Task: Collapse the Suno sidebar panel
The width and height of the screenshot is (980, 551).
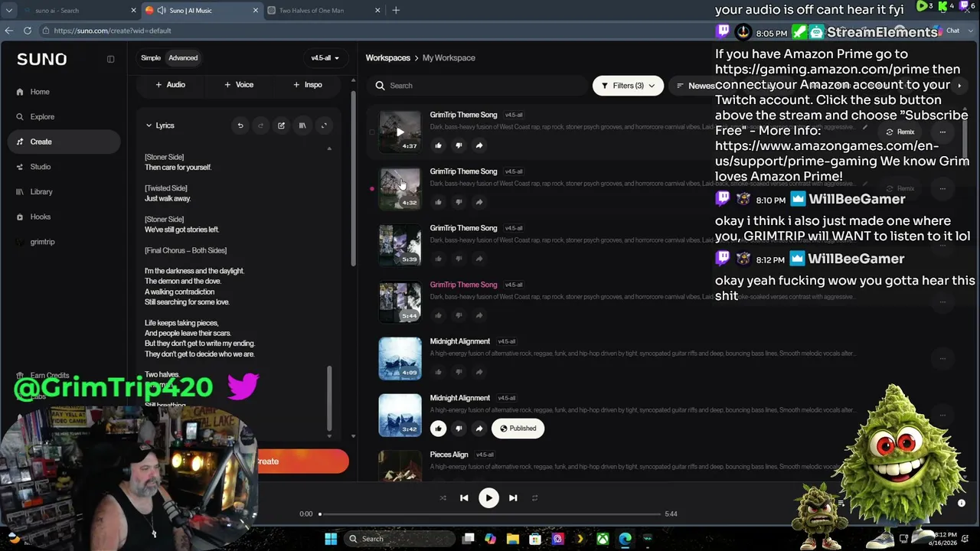Action: pos(110,59)
